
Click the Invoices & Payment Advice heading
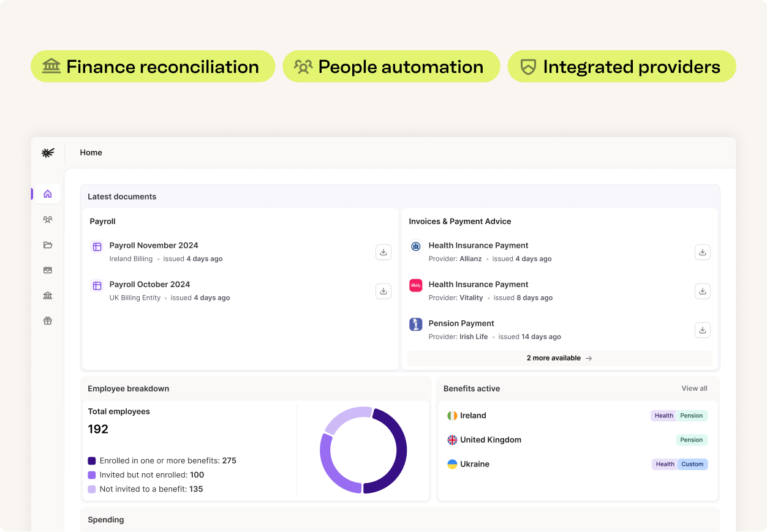tap(460, 222)
